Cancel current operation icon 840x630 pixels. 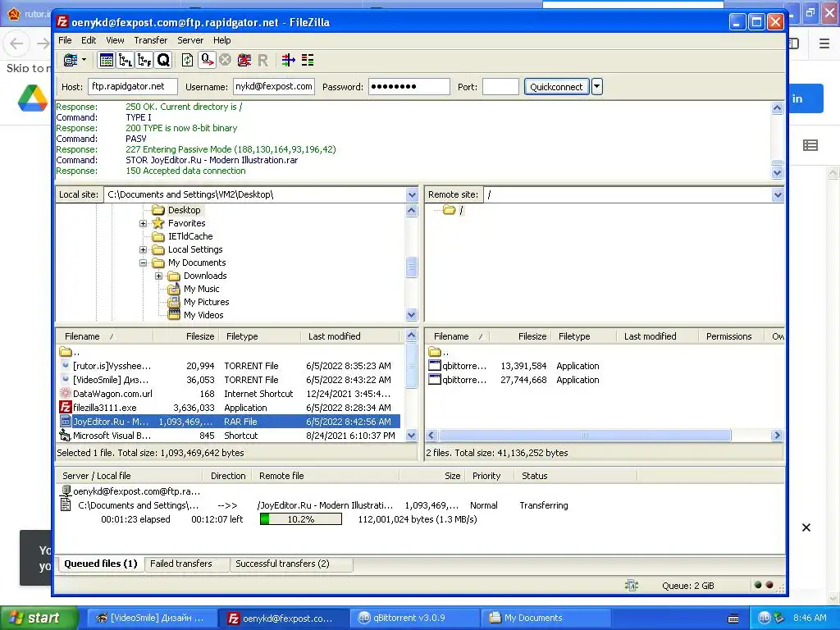225,60
